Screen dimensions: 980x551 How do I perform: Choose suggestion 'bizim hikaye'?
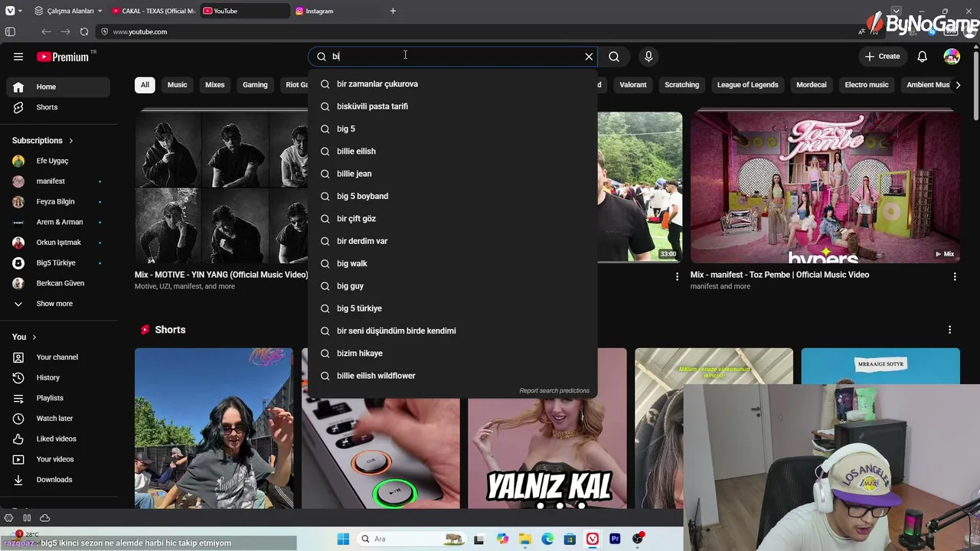point(452,354)
